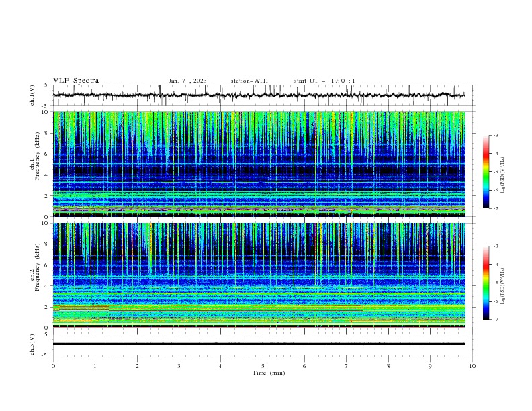Click the upper ch.1 PSD color bar

(x=486, y=172)
